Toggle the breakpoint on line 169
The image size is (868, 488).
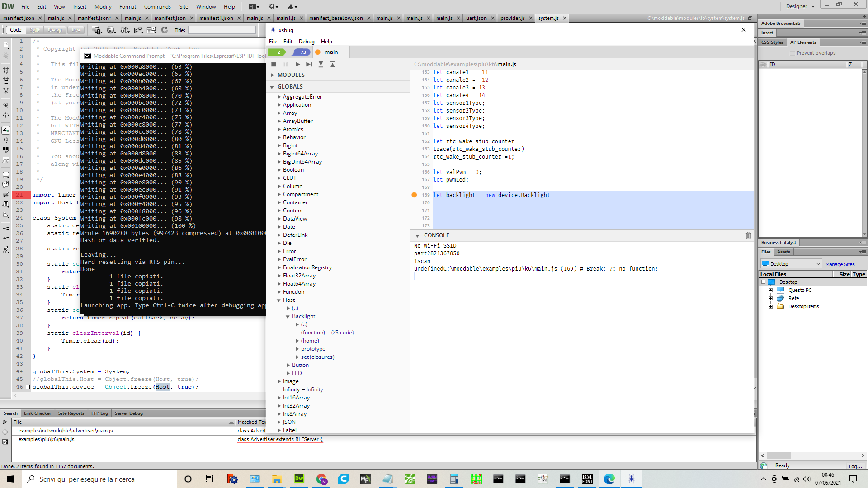414,195
